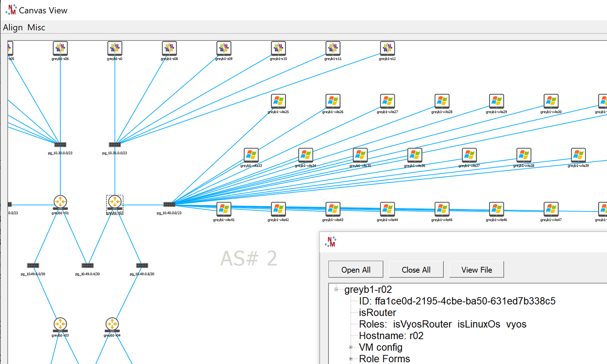Select the greyb1-r03 router icon
Viewport: 607px width, 364px height.
click(x=60, y=324)
